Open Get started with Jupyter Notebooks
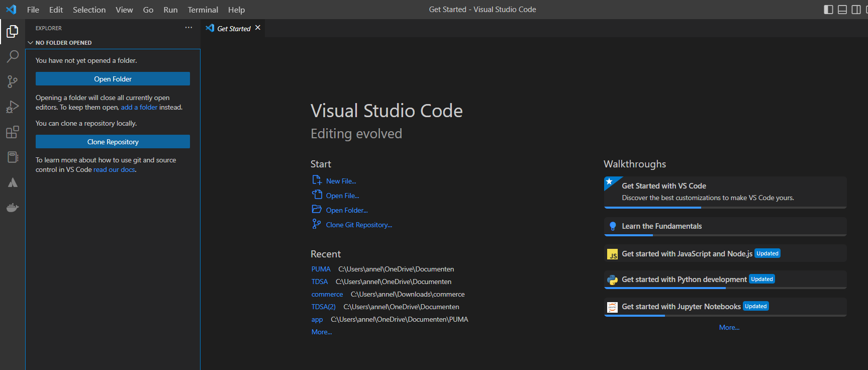 (725, 307)
